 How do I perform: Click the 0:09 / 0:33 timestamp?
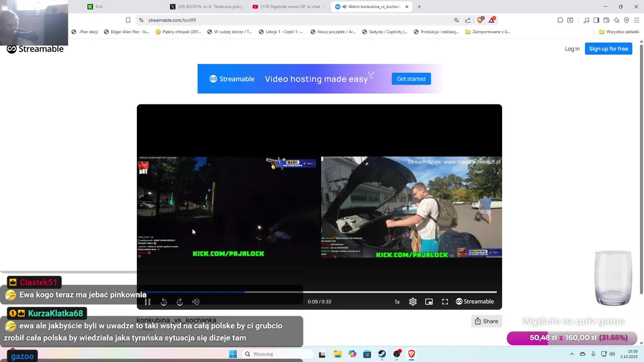tap(319, 302)
